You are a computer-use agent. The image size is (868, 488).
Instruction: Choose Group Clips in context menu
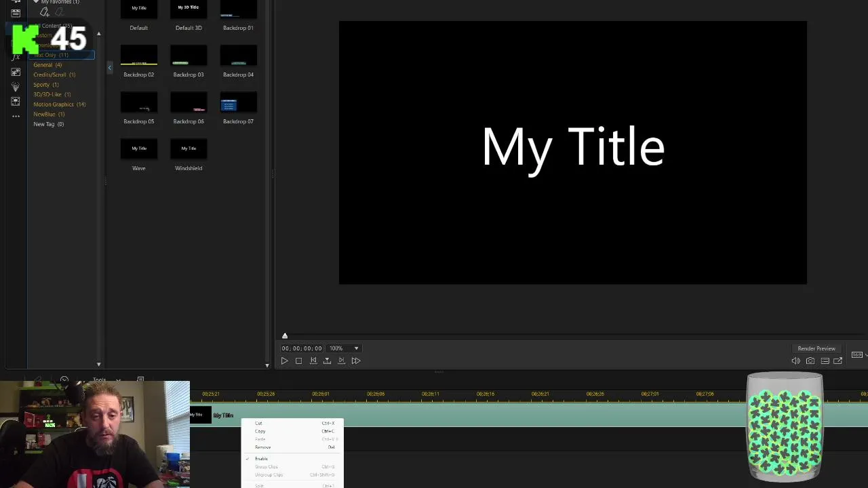tap(292, 467)
